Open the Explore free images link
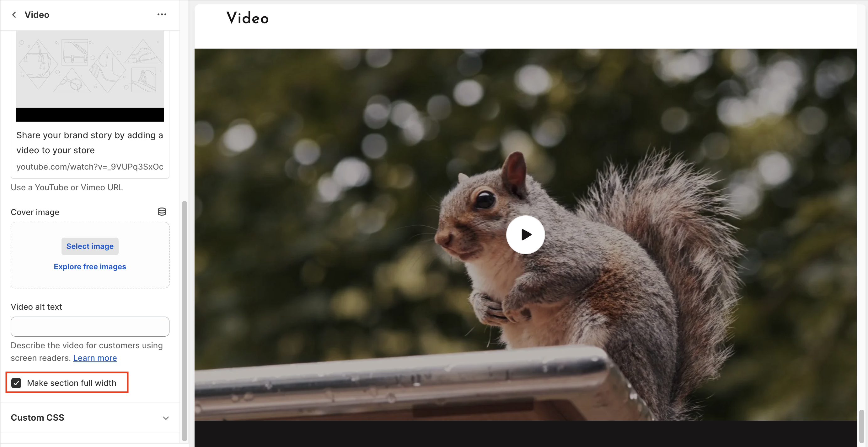868x447 pixels. click(90, 266)
